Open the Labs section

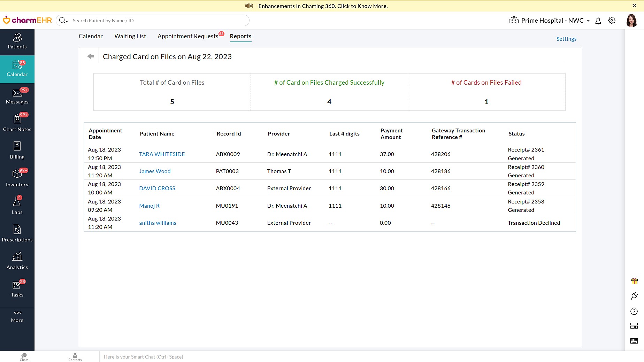(17, 205)
